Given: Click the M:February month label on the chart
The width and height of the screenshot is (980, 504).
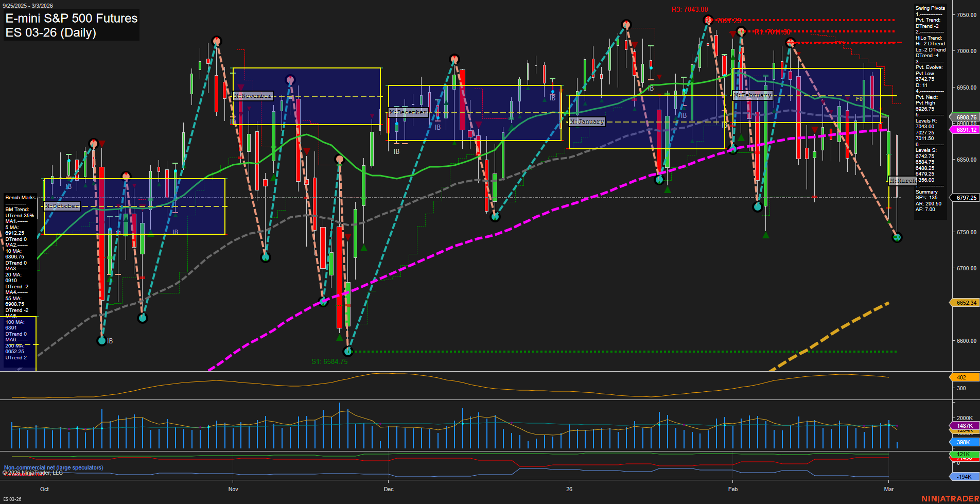Looking at the screenshot, I should (754, 95).
